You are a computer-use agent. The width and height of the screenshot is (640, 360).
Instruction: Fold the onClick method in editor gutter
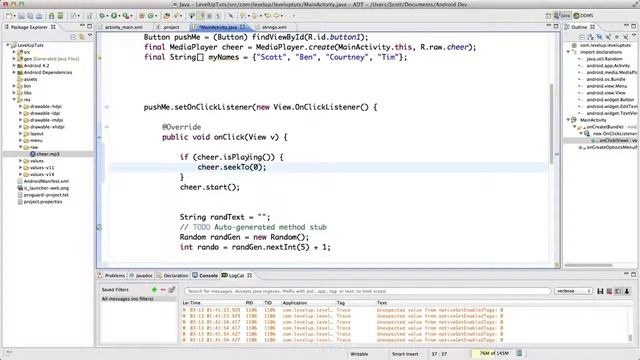[x=107, y=127]
